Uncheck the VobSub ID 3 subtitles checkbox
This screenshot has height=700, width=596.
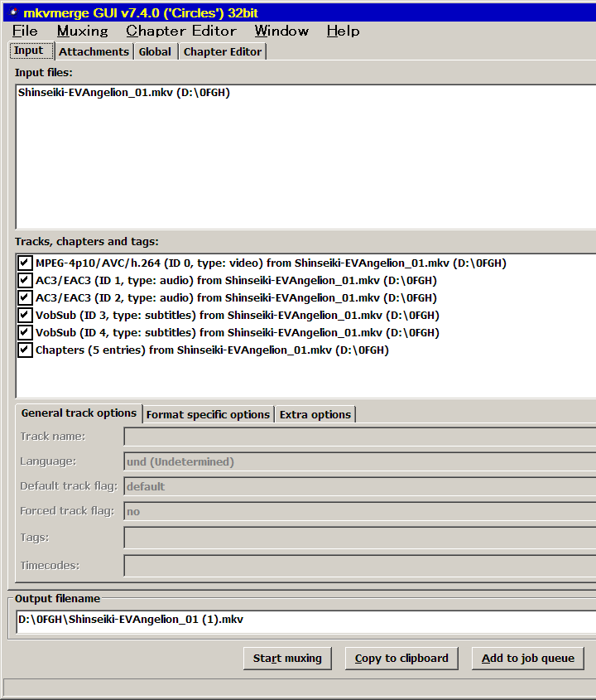[25, 315]
